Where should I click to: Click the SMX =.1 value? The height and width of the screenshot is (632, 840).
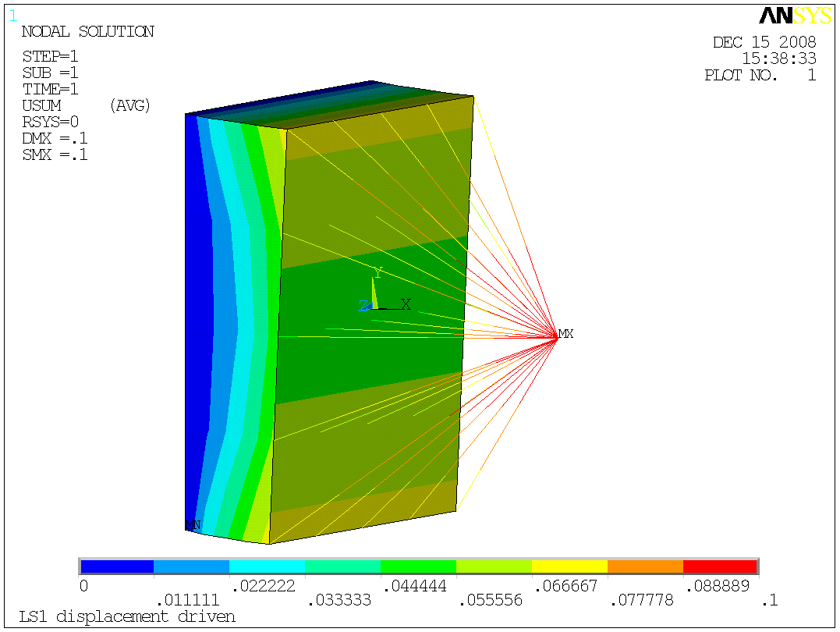pyautogui.click(x=55, y=155)
